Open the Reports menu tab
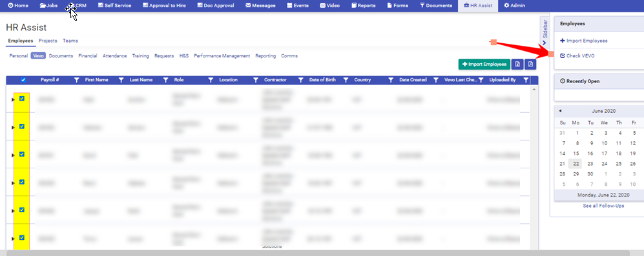The height and width of the screenshot is (256, 644). click(x=364, y=6)
